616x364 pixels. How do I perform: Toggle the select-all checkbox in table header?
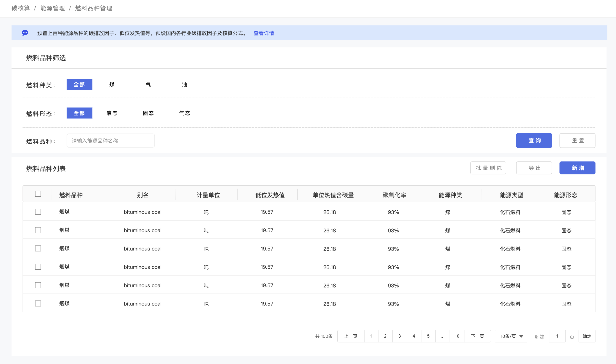[38, 194]
